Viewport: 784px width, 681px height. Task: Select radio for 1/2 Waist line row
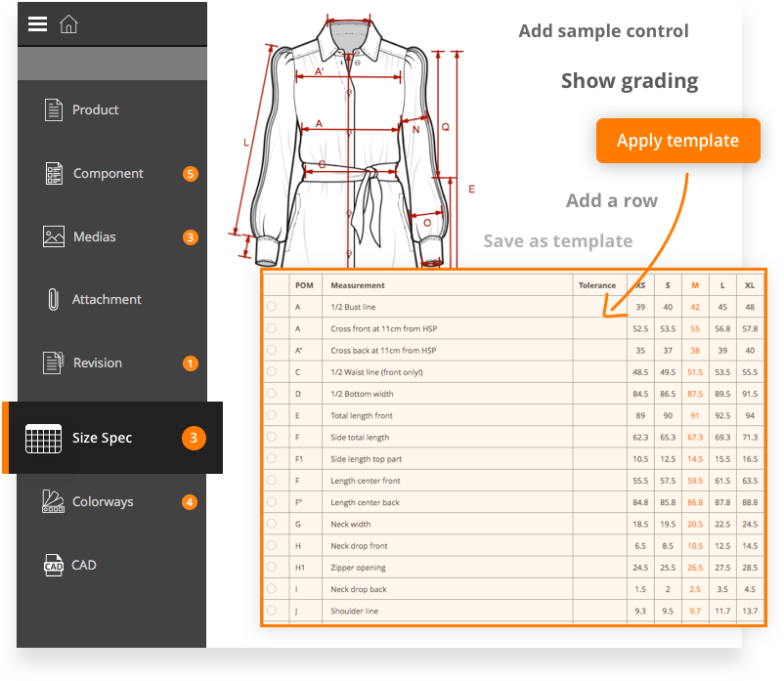pyautogui.click(x=272, y=371)
